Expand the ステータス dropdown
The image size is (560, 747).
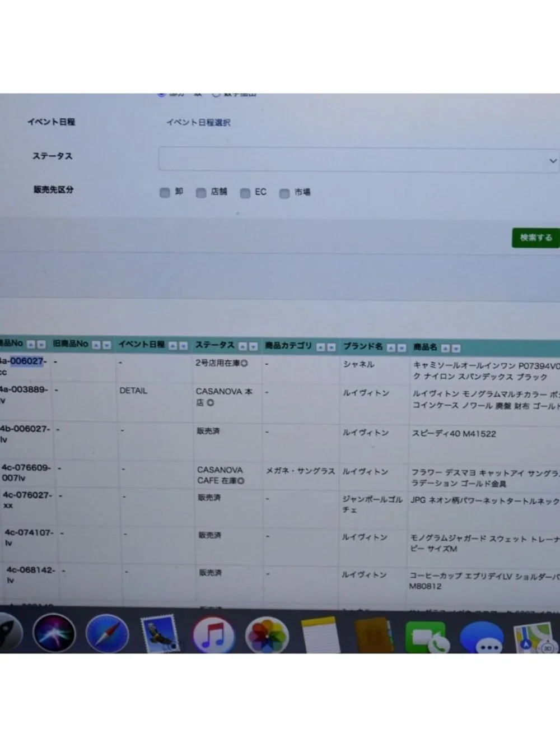pyautogui.click(x=359, y=160)
